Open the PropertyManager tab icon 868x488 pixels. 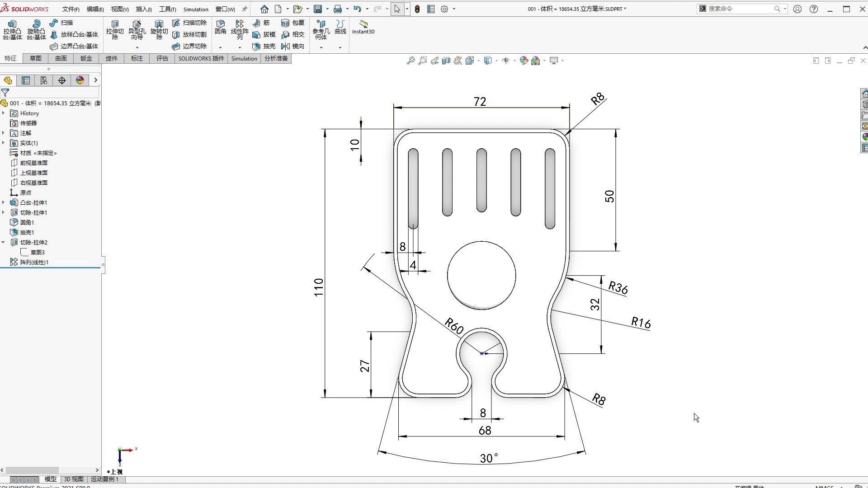26,80
